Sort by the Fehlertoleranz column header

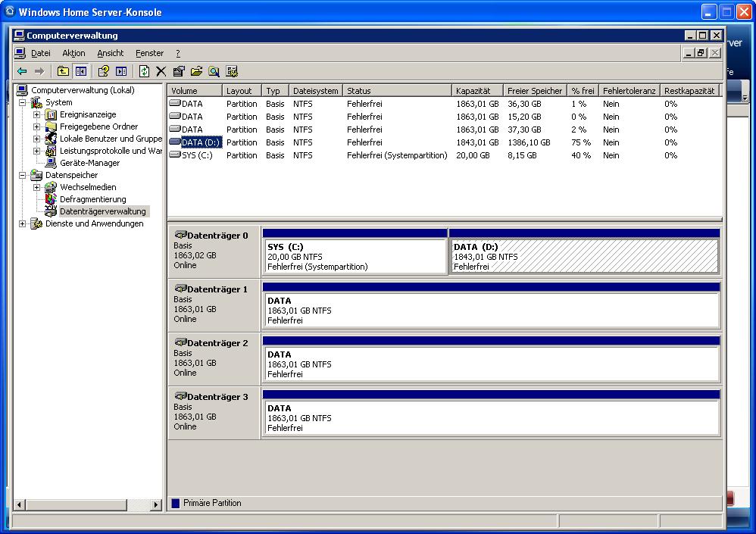(x=629, y=91)
